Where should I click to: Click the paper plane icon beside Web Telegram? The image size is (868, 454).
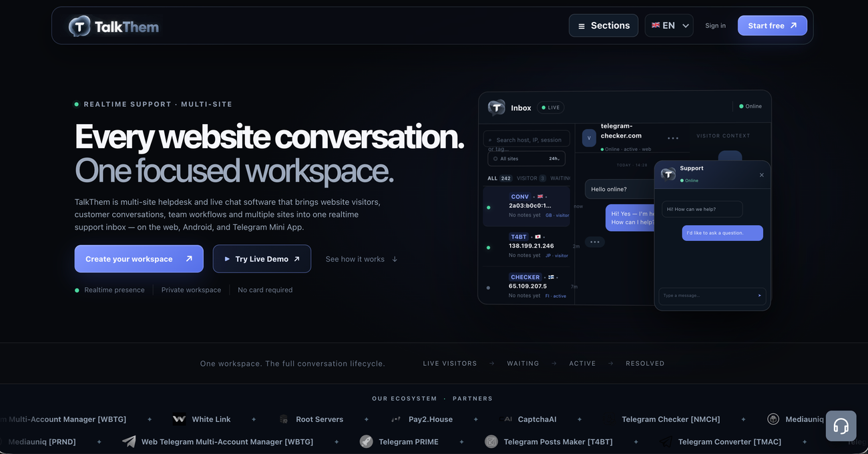coord(129,441)
